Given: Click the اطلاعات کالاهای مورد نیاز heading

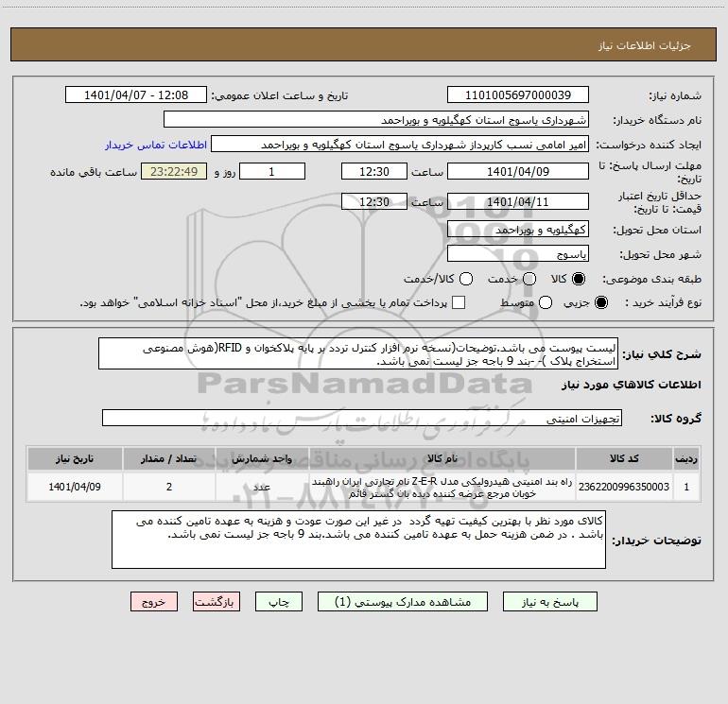Looking at the screenshot, I should pyautogui.click(x=631, y=385).
